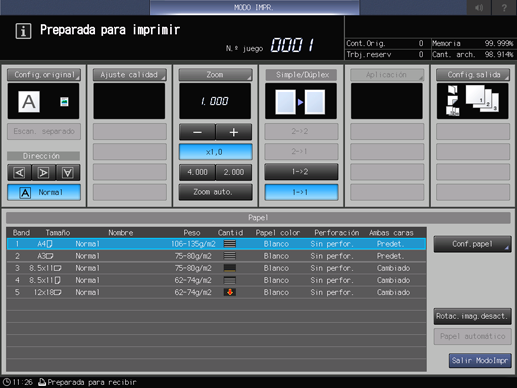Open the Config. salida menu
Screen dimensions: 517x388
pyautogui.click(x=473, y=75)
